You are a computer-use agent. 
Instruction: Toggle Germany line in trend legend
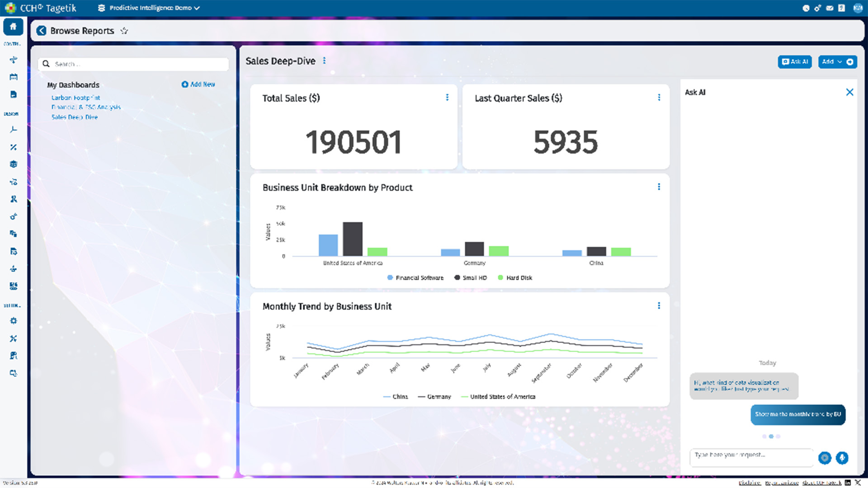tap(434, 397)
